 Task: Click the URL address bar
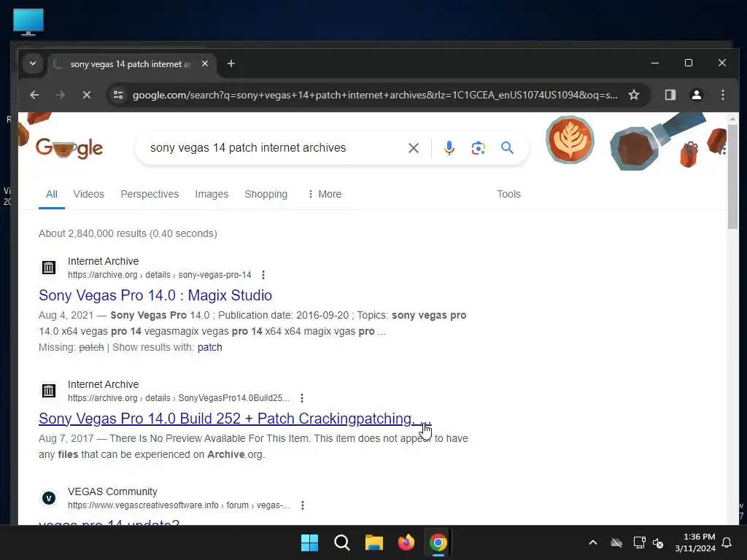375,95
